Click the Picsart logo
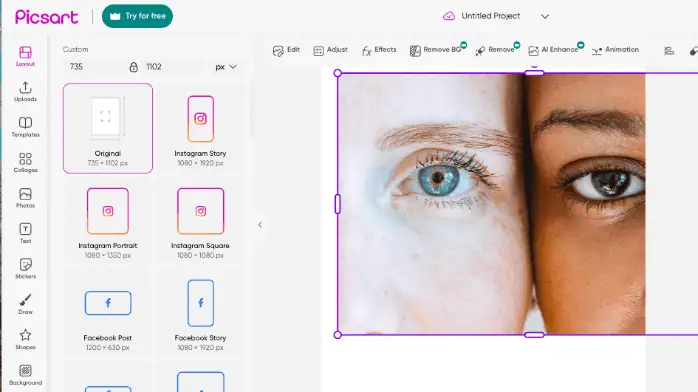This screenshot has height=392, width=698. pos(47,17)
